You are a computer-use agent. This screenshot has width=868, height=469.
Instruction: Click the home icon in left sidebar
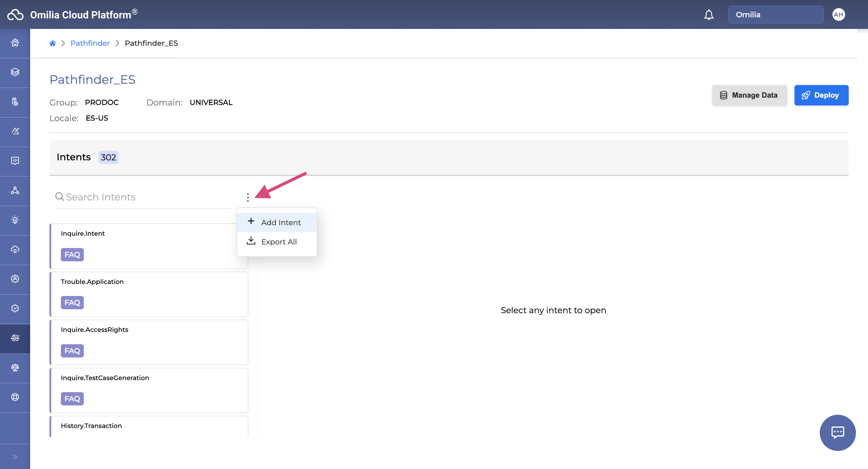15,43
